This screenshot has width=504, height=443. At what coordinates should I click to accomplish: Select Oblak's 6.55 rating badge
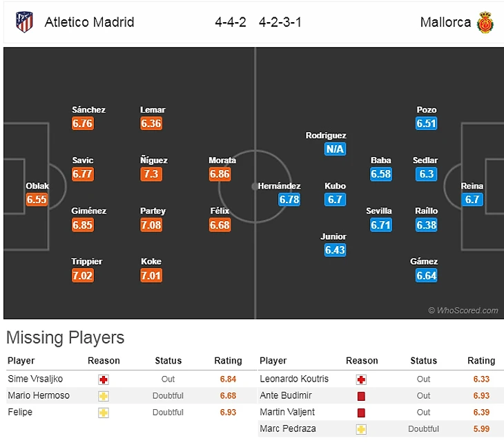pyautogui.click(x=37, y=200)
